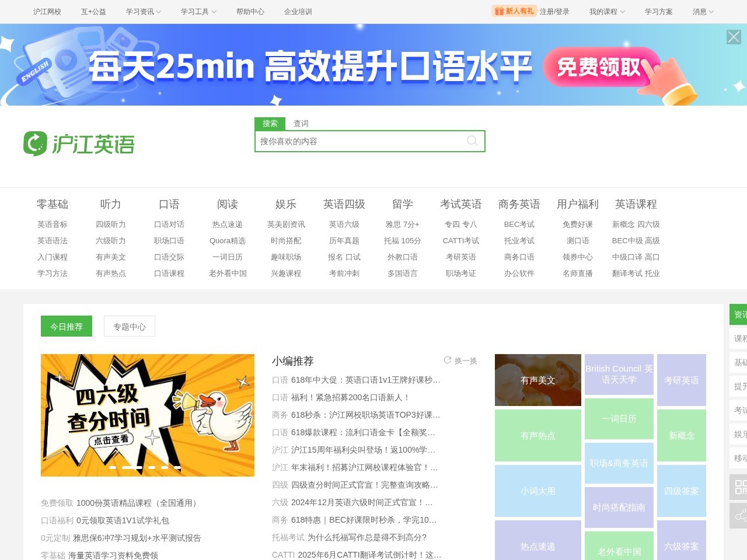The image size is (747, 560).
Task: Switch to the 专题中心 tab
Action: [129, 326]
